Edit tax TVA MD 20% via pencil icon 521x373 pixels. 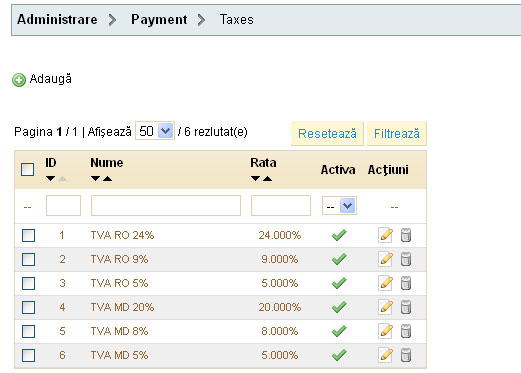coord(386,307)
